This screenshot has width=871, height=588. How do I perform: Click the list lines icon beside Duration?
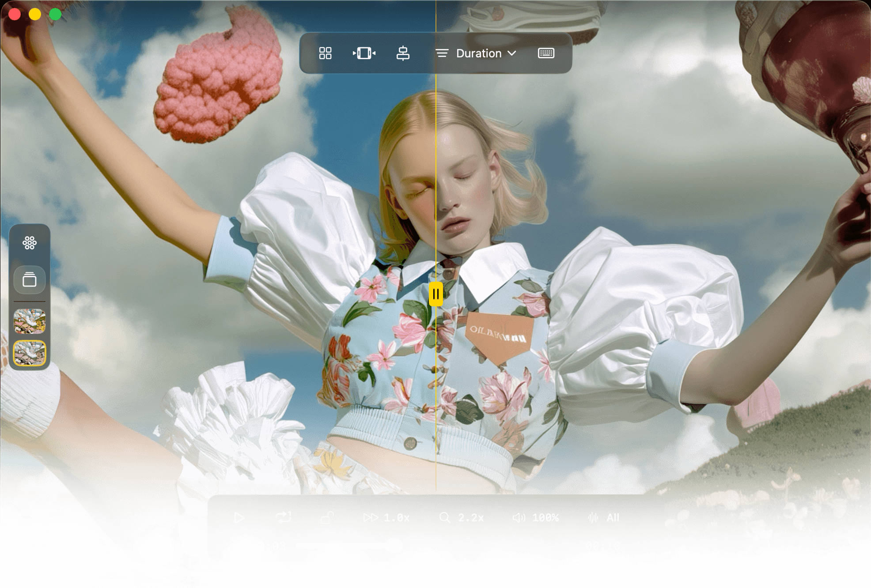coord(442,53)
